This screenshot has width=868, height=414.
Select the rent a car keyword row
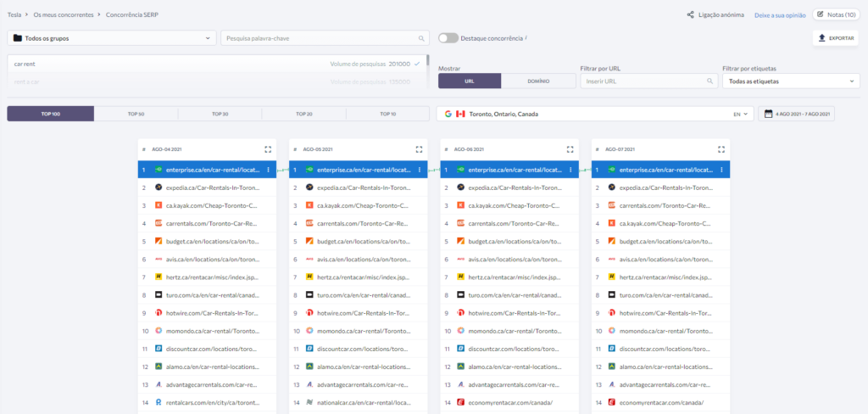(216, 81)
